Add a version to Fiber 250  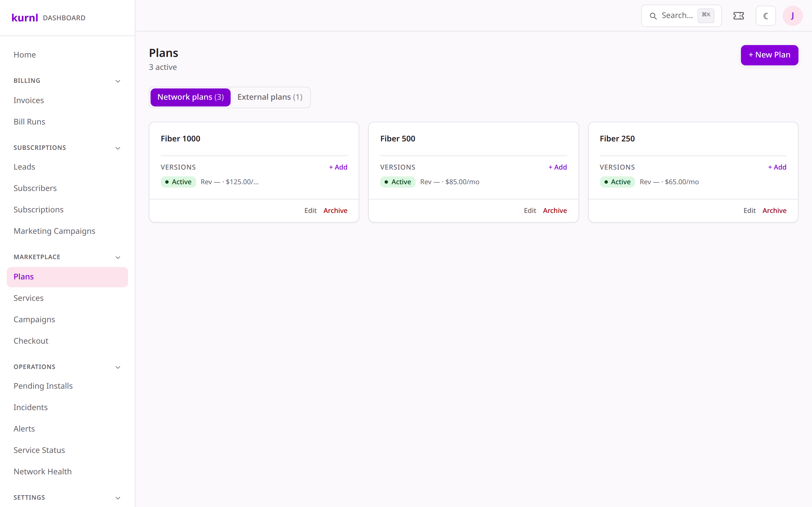click(x=777, y=167)
